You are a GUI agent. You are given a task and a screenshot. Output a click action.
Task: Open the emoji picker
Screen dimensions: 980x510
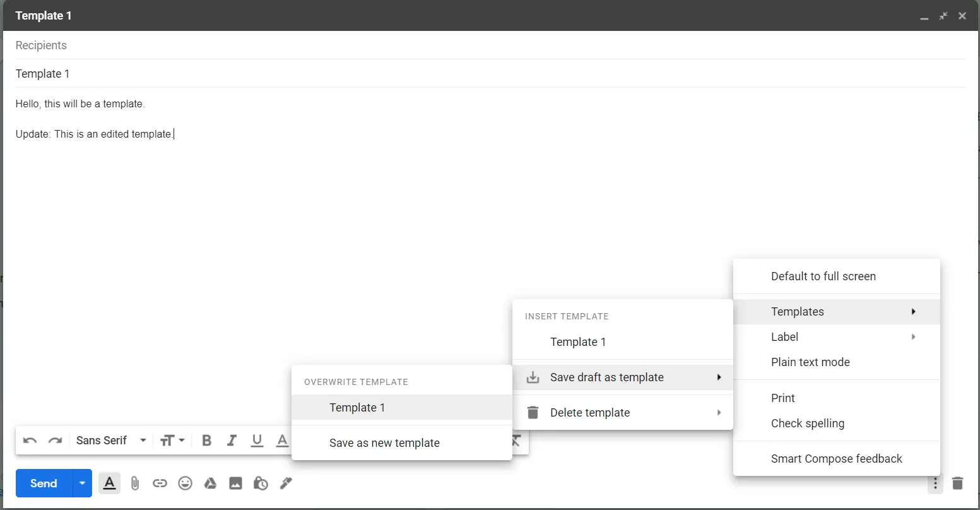point(185,483)
